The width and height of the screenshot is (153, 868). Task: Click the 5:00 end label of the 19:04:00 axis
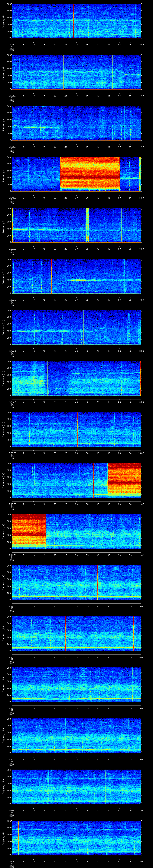tap(141, 197)
